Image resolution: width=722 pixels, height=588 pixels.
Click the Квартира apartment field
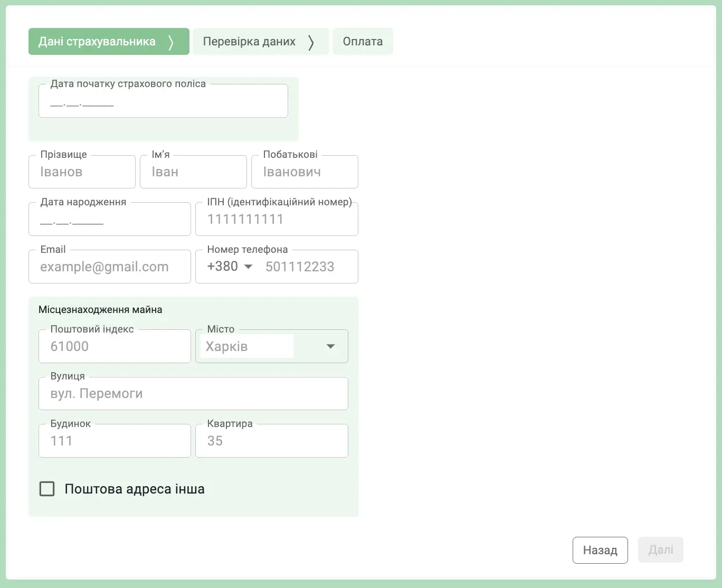coord(271,441)
